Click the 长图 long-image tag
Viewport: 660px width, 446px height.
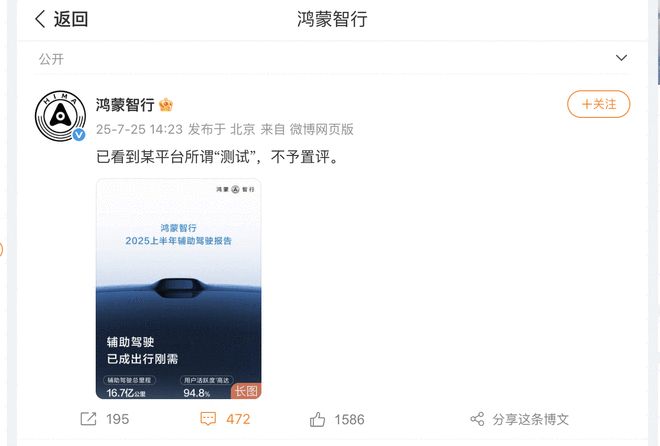(246, 391)
